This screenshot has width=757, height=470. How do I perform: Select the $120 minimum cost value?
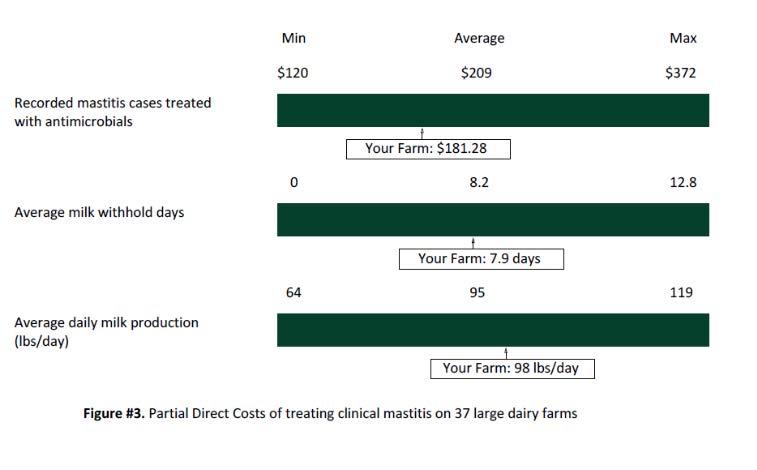(293, 73)
